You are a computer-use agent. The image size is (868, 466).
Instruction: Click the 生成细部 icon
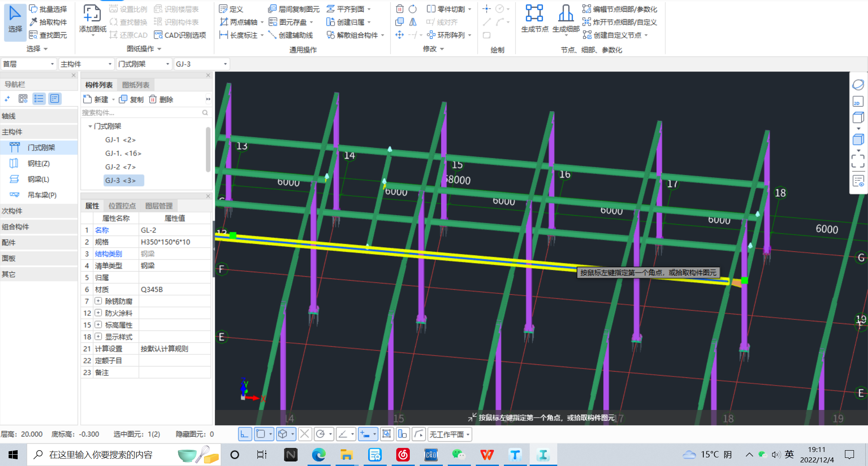click(565, 14)
